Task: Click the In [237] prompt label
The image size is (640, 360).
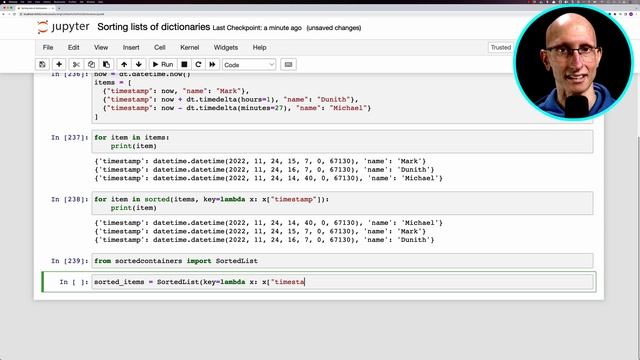Action: click(x=69, y=138)
